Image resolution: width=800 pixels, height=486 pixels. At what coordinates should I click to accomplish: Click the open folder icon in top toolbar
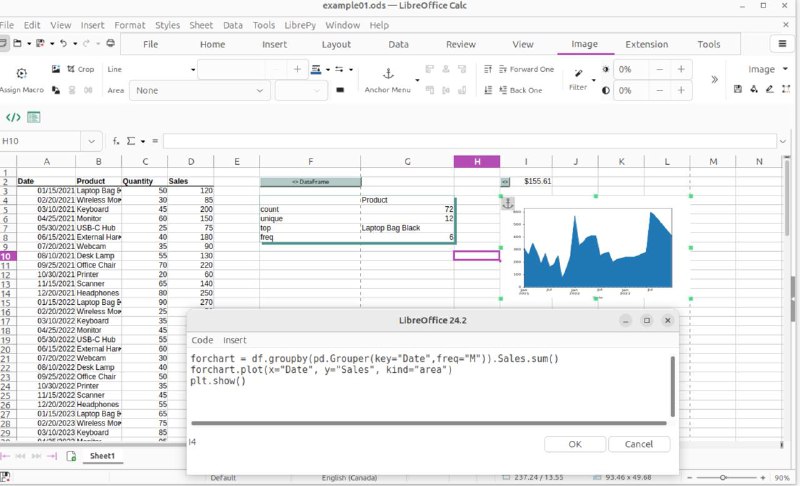17,43
